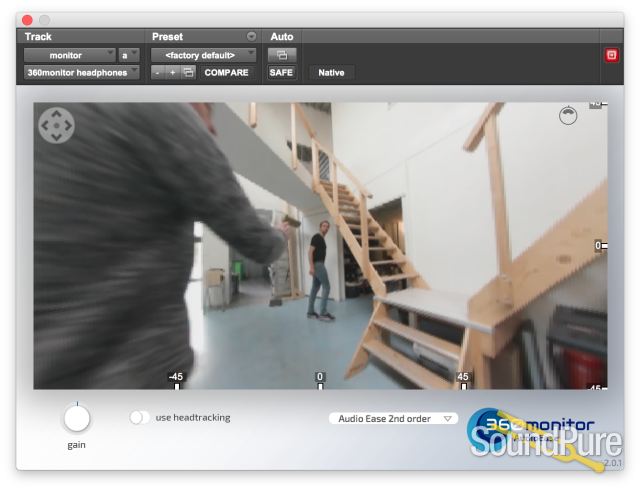
Task: Click the red target button in the plugin header
Action: tap(612, 55)
